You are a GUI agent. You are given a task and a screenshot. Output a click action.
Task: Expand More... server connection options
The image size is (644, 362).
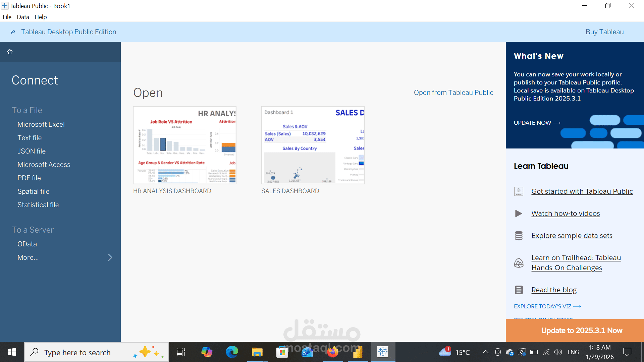pos(28,257)
